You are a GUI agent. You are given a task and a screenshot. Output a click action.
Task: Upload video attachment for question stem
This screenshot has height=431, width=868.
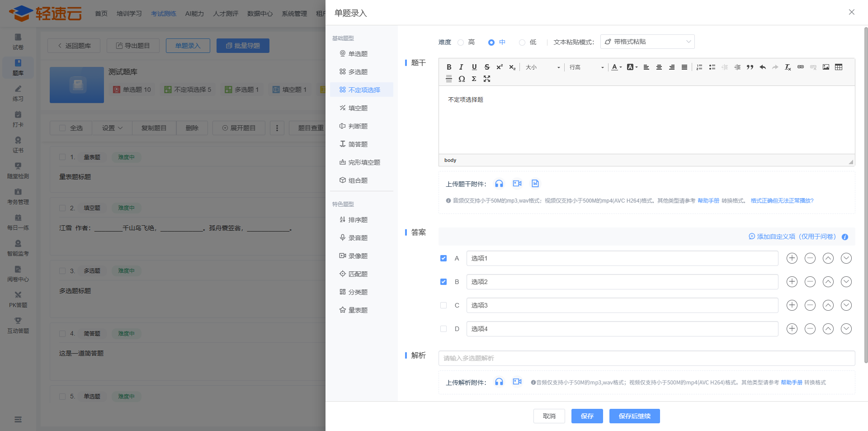[x=517, y=184]
